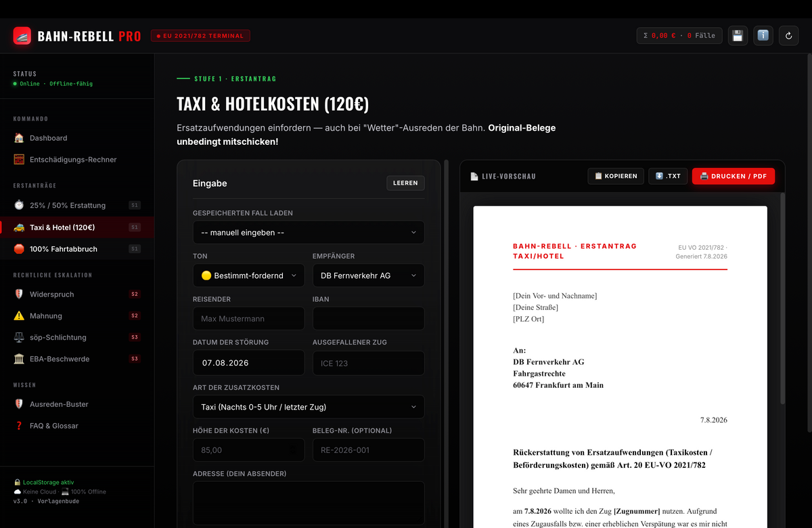This screenshot has height=528, width=812.
Task: Click the save floppy disk icon
Action: 738,36
